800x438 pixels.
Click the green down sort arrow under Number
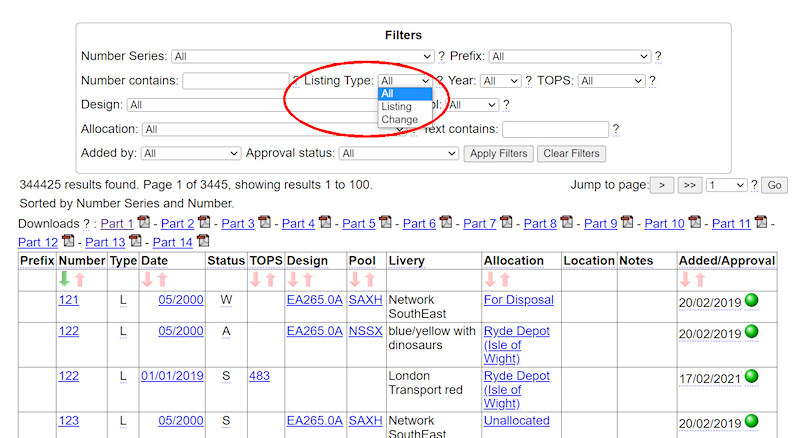coord(65,280)
